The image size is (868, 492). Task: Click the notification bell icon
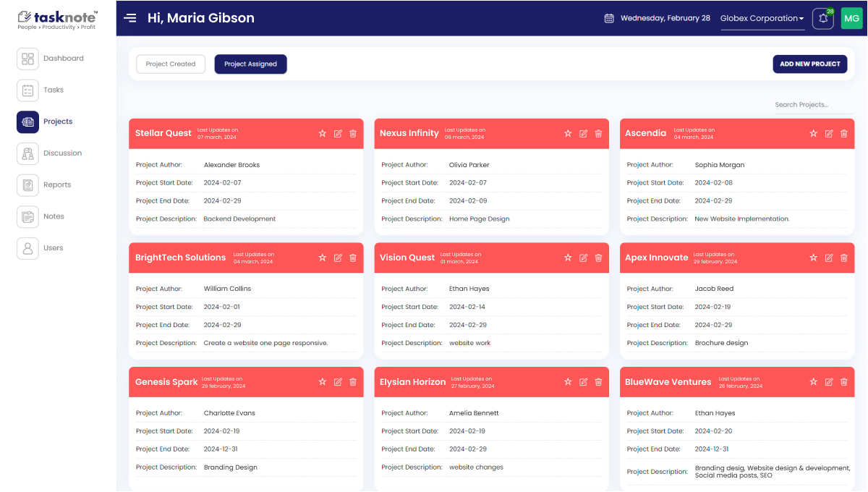click(x=822, y=19)
